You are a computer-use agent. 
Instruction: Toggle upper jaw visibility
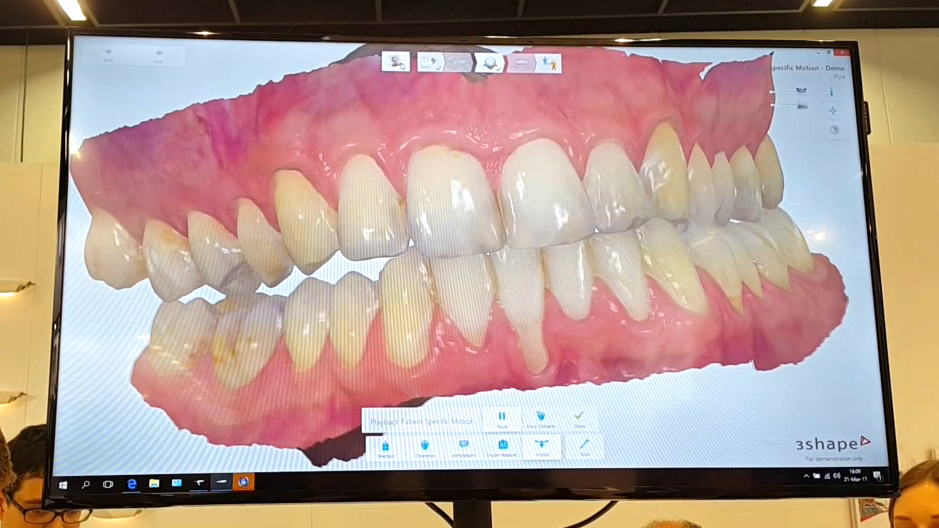[801, 90]
